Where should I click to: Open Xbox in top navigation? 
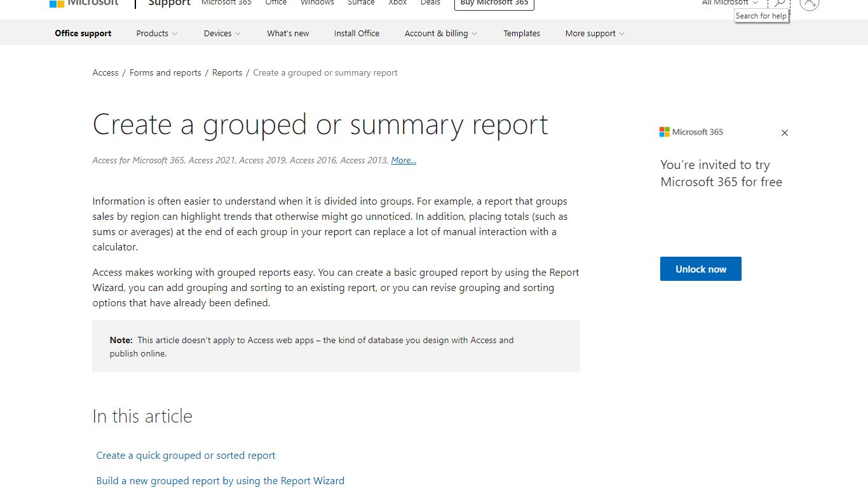398,3
